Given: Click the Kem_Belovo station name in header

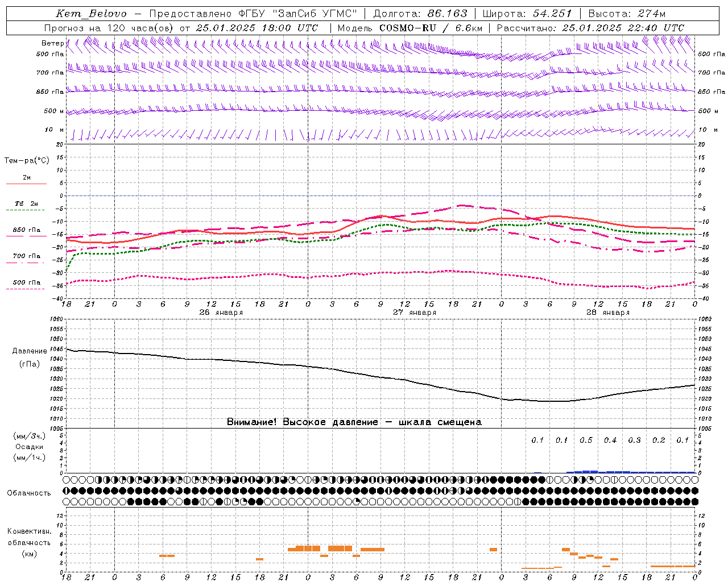Looking at the screenshot, I should coord(92,14).
